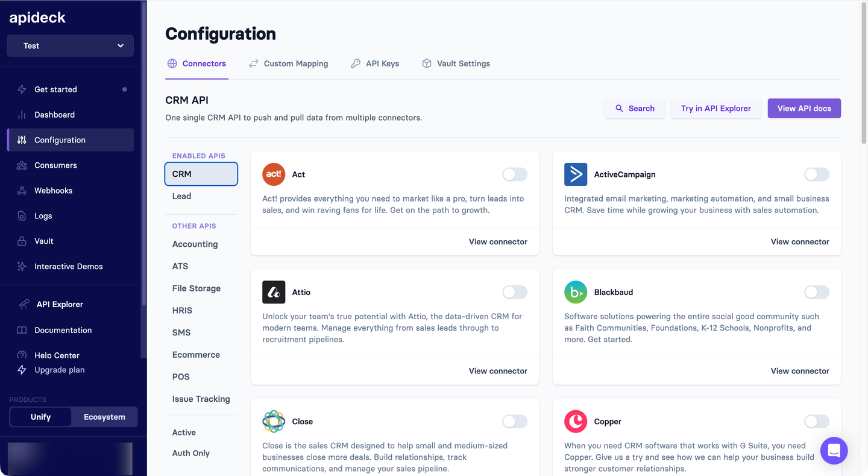Click the Get started lightning icon
This screenshot has height=476, width=868.
pos(22,89)
